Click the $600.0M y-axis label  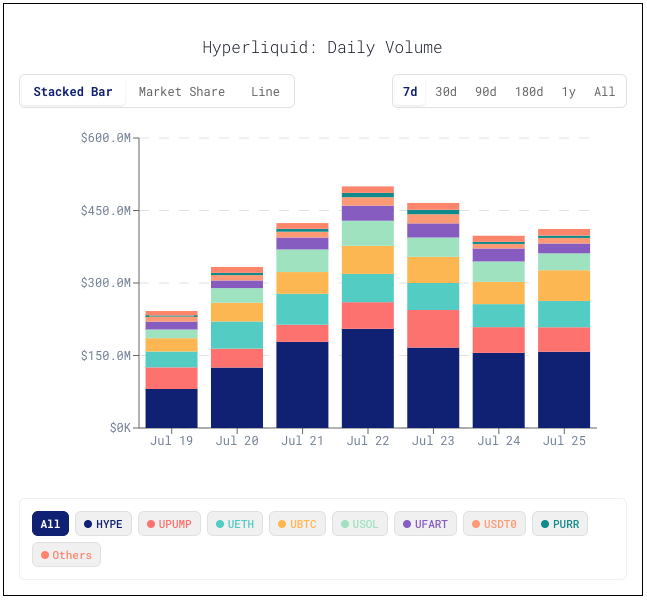[106, 137]
